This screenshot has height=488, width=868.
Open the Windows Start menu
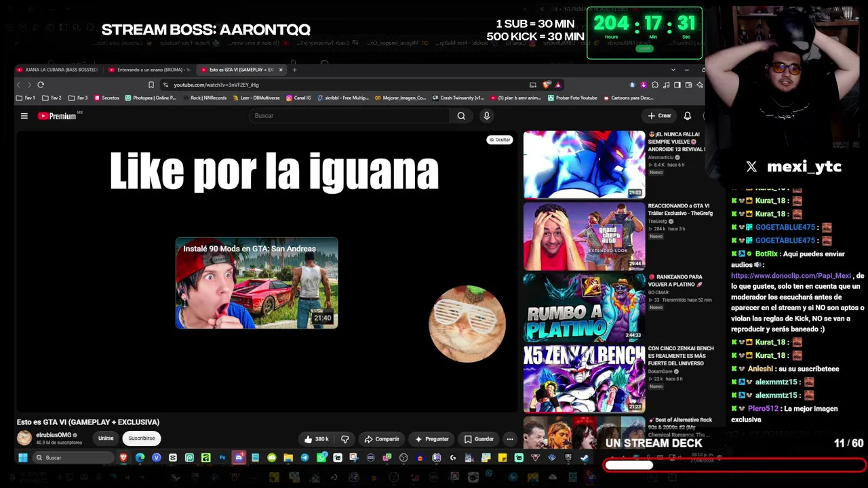coord(22,458)
